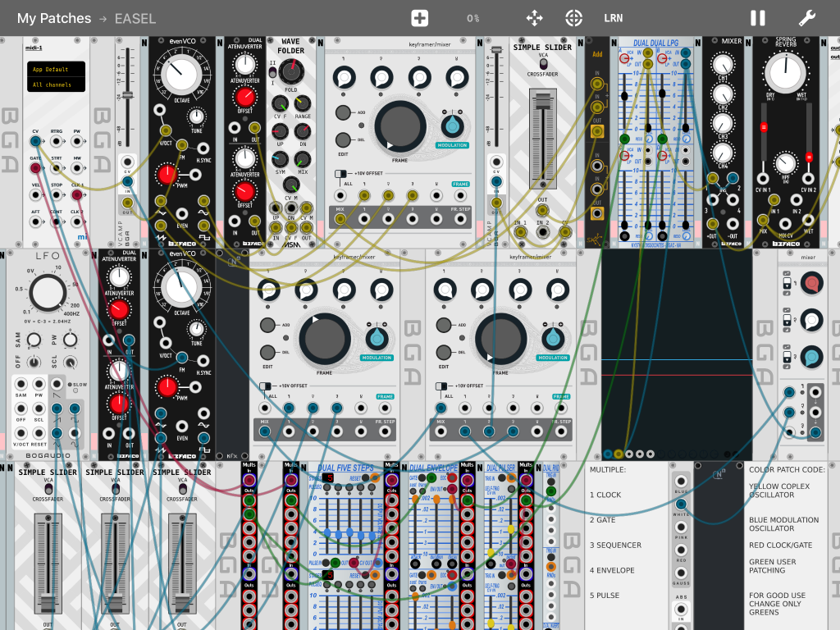
Task: Click the Spring Reverb CV IN 1 jack
Action: 763,178
